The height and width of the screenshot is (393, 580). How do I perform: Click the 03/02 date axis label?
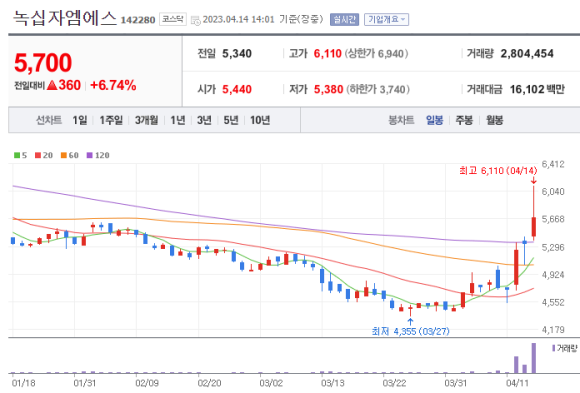[x=271, y=383]
